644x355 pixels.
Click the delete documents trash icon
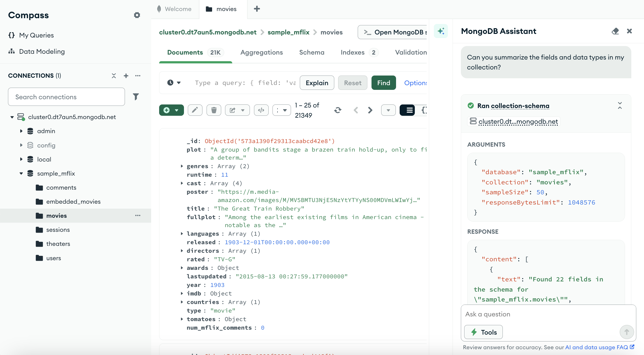214,110
